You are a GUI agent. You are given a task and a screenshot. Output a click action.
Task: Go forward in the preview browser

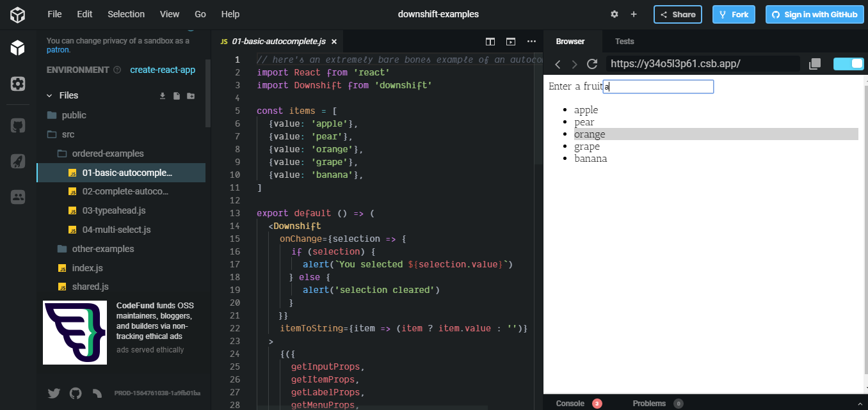574,64
